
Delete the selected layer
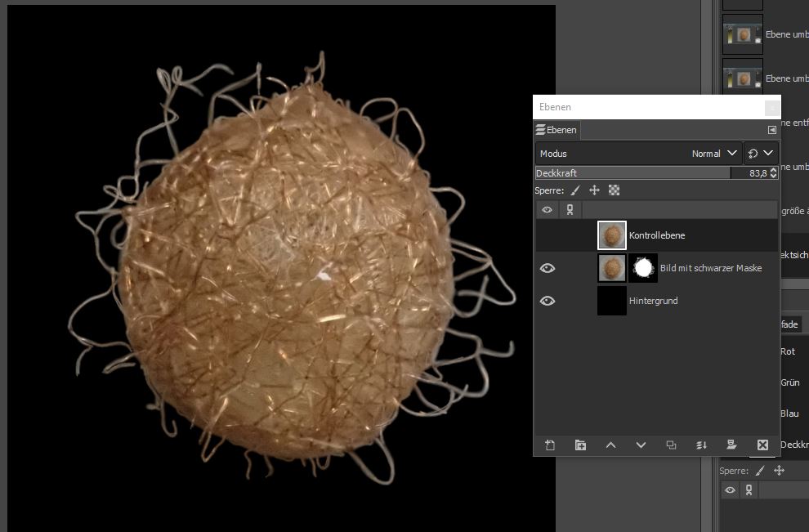(762, 445)
